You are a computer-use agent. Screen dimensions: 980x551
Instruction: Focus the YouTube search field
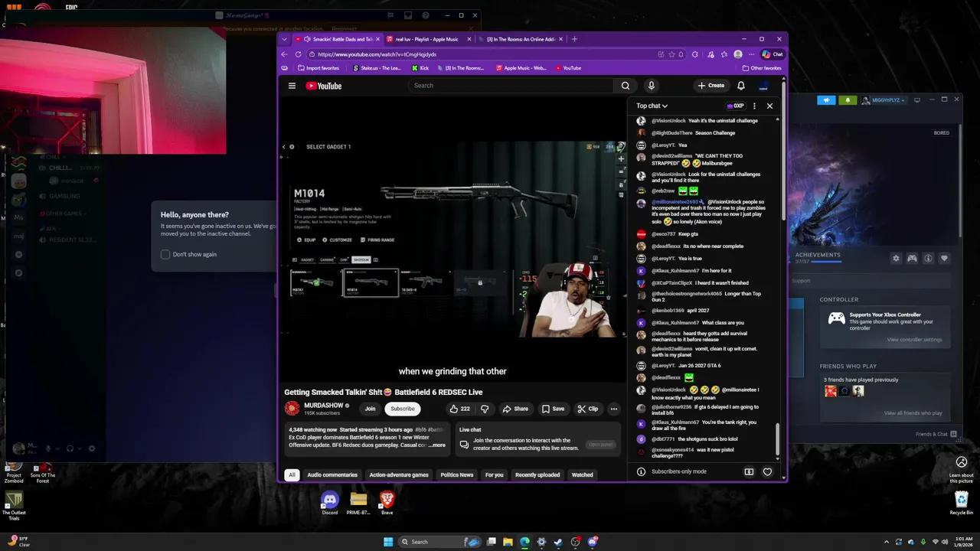[x=511, y=86]
